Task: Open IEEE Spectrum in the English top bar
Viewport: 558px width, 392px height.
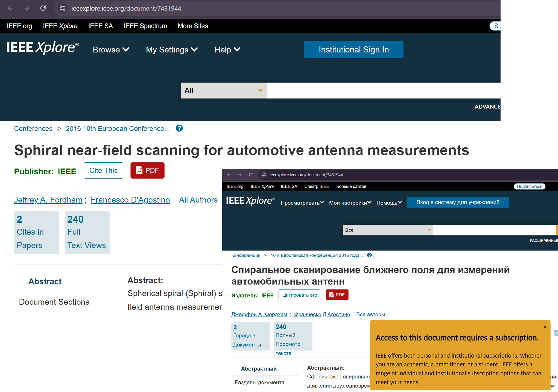Action: (145, 26)
